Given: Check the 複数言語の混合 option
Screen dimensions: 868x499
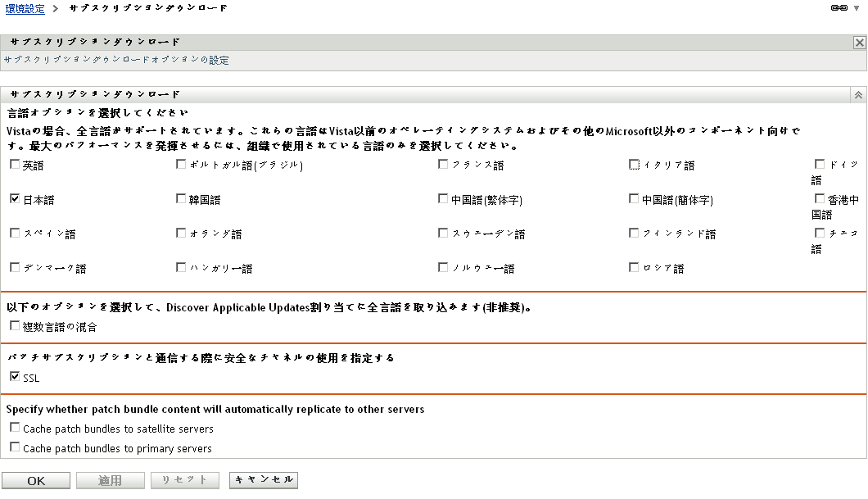Looking at the screenshot, I should point(13,325).
